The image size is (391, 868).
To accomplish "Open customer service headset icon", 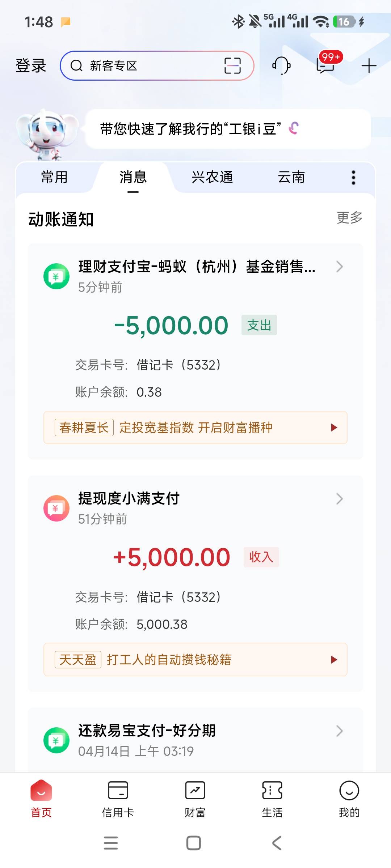I will (281, 66).
